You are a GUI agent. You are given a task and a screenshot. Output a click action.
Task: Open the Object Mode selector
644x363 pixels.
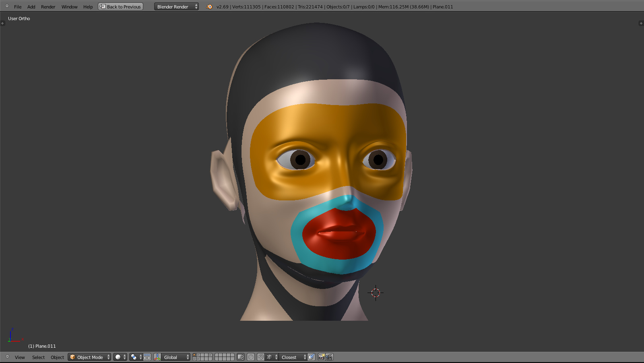[89, 357]
